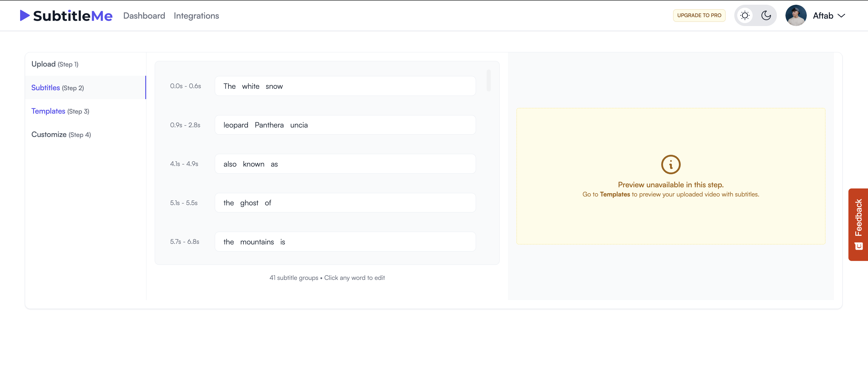This screenshot has width=868, height=374.
Task: Go to Templates (Step 3)
Action: pyautogui.click(x=60, y=111)
